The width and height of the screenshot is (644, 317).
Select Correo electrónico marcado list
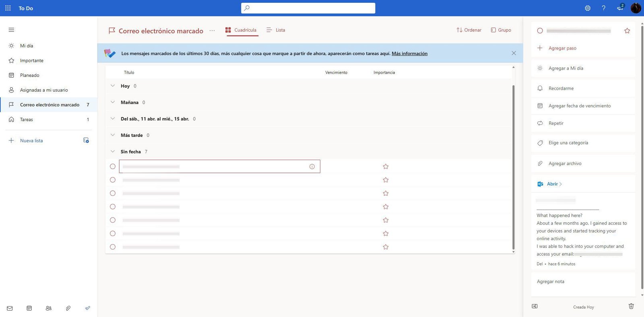point(49,105)
